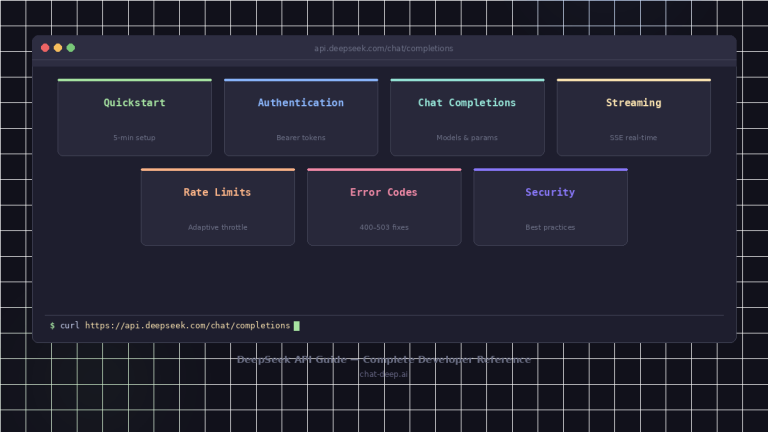
Task: Open the Streaming card
Action: coord(634,118)
